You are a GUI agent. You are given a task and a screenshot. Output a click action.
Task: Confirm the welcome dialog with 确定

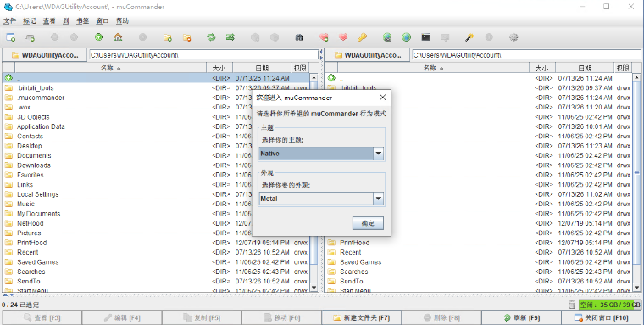(x=368, y=223)
